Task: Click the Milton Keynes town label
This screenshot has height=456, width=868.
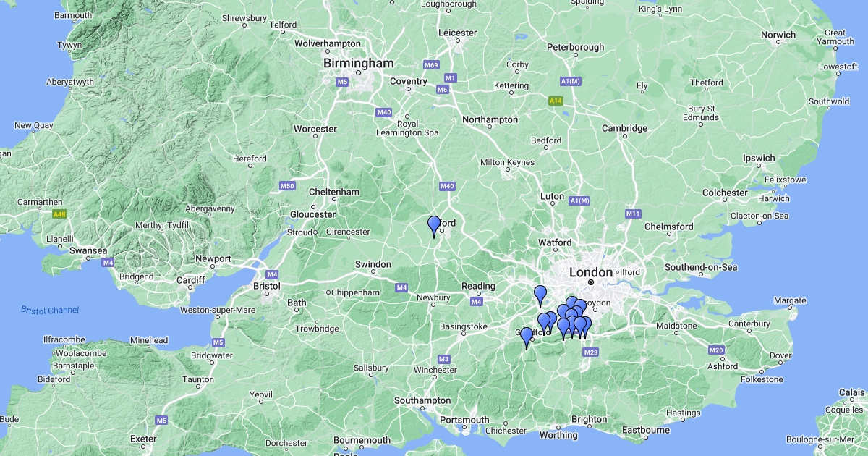Action: (x=507, y=161)
